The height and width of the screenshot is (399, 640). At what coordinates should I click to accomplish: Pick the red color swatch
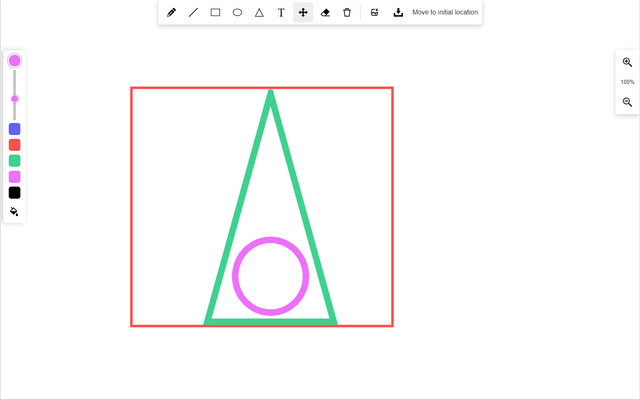[x=14, y=145]
